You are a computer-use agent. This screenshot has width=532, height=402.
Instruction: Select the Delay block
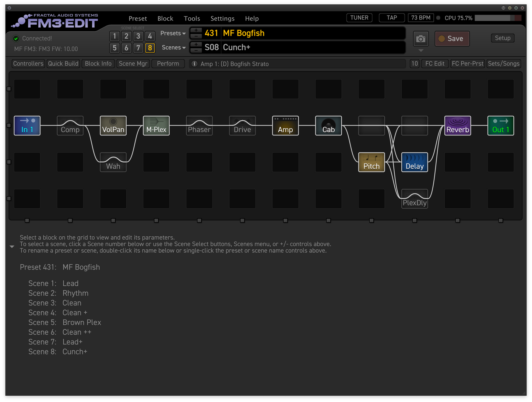point(415,162)
